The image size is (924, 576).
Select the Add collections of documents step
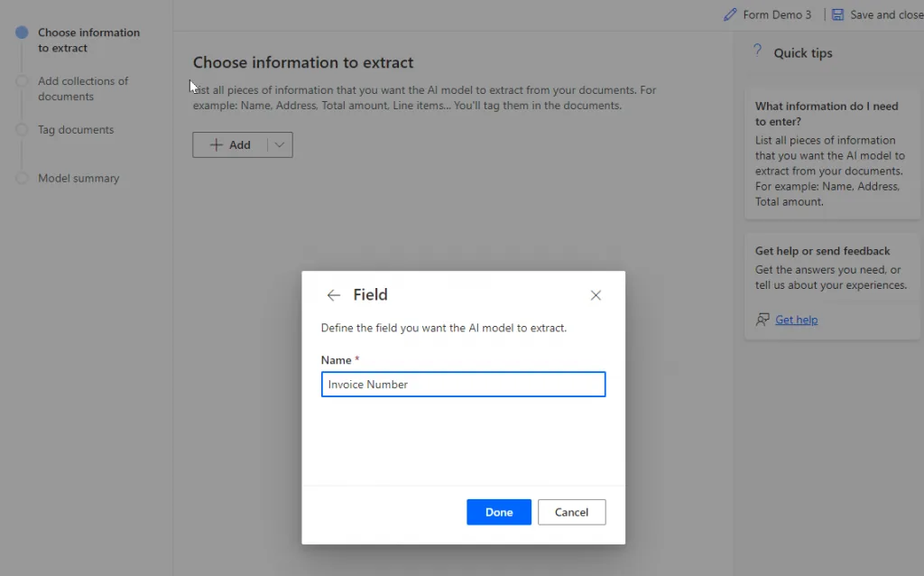point(83,88)
